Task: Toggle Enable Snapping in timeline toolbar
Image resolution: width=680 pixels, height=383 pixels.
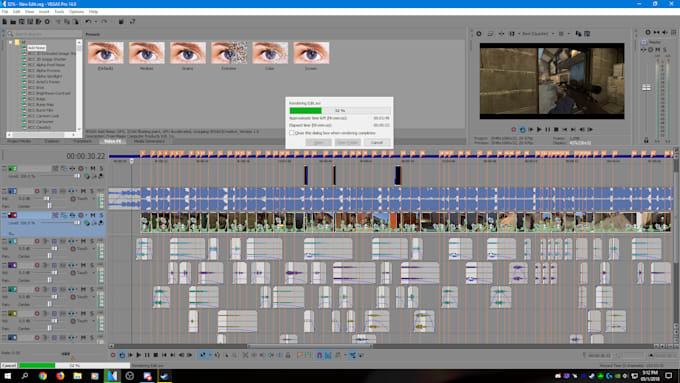Action: [320, 355]
